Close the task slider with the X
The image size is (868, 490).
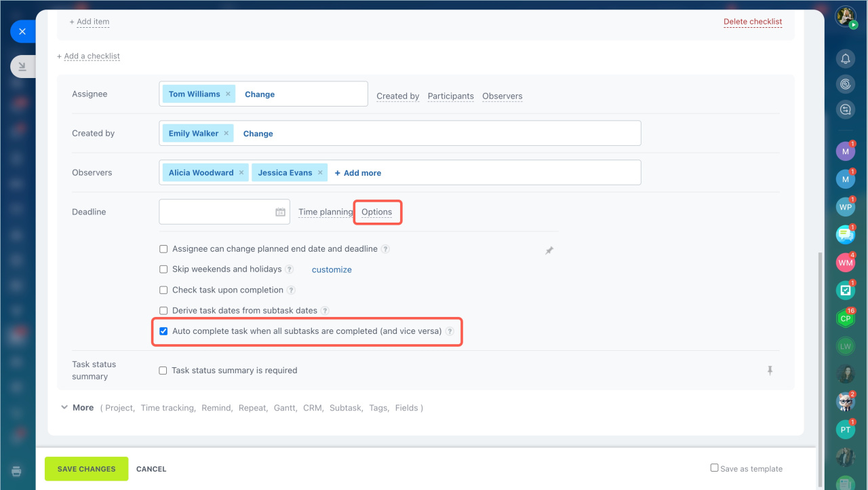(22, 31)
